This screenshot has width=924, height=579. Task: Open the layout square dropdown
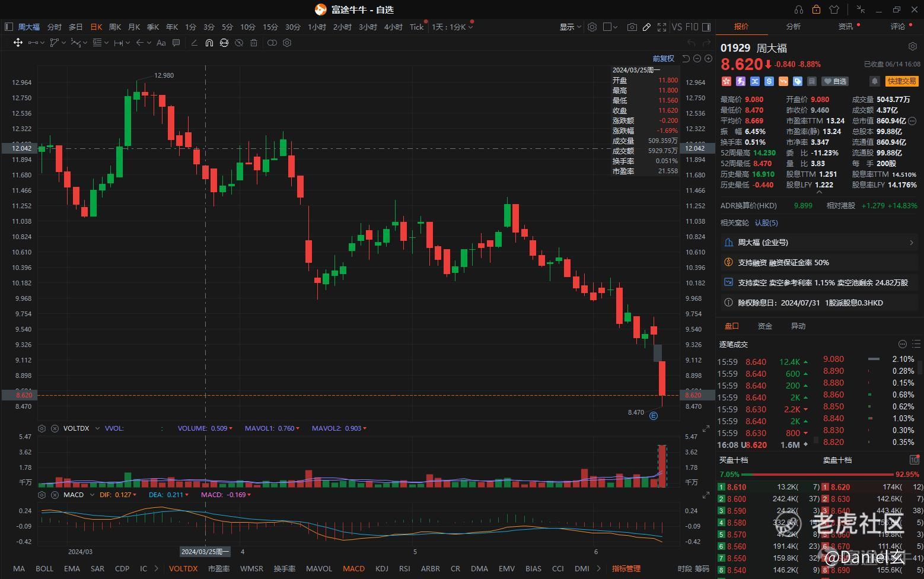(x=610, y=27)
